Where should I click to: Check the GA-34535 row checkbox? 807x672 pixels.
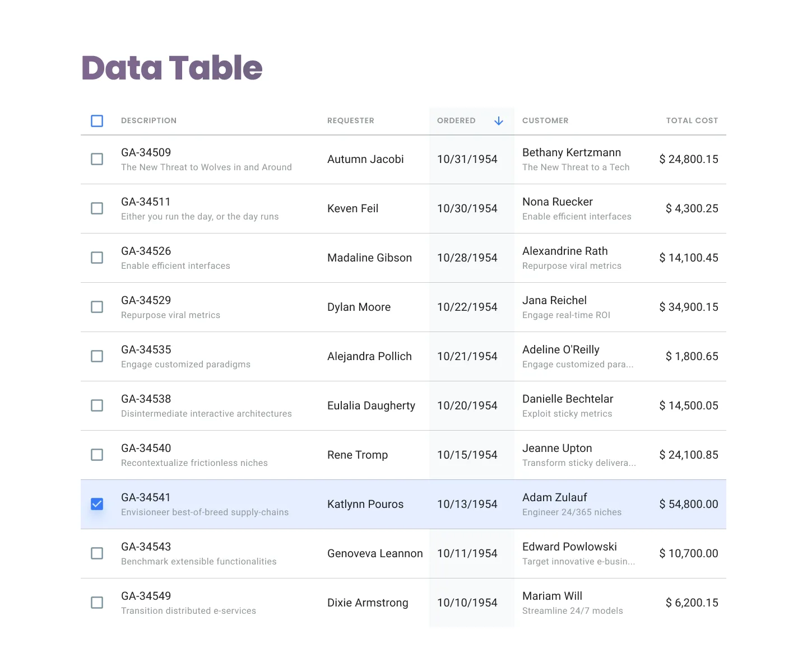[x=97, y=356]
